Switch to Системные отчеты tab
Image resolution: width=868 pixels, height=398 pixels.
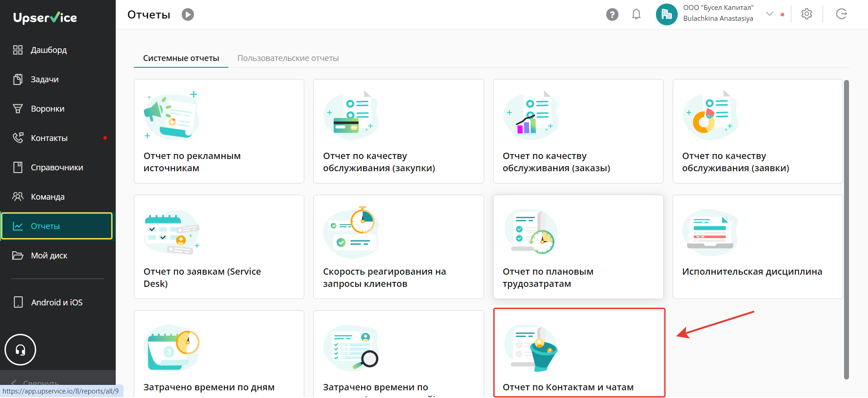[181, 58]
